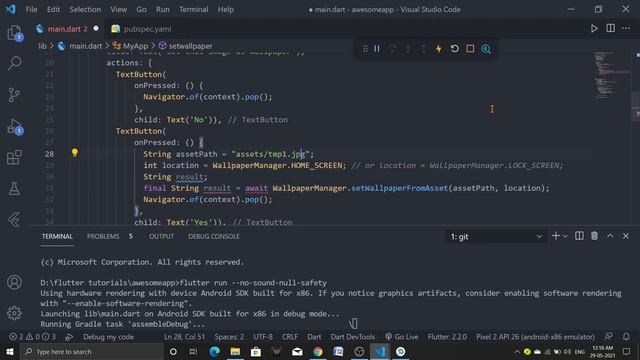Select the PROBLEMS panel tab
The width and height of the screenshot is (640, 360).
point(109,236)
